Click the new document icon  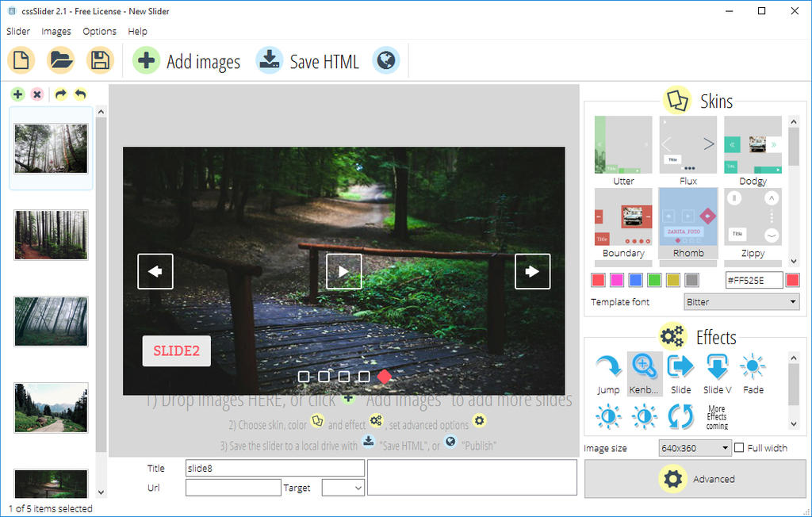click(21, 59)
